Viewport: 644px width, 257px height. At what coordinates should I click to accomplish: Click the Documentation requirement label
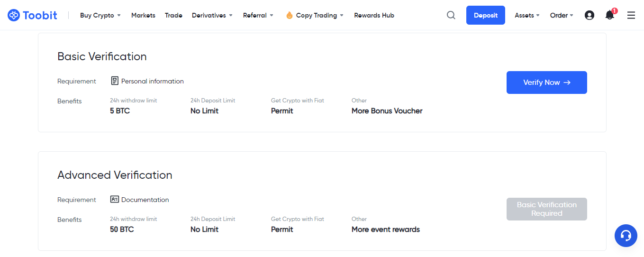click(145, 200)
